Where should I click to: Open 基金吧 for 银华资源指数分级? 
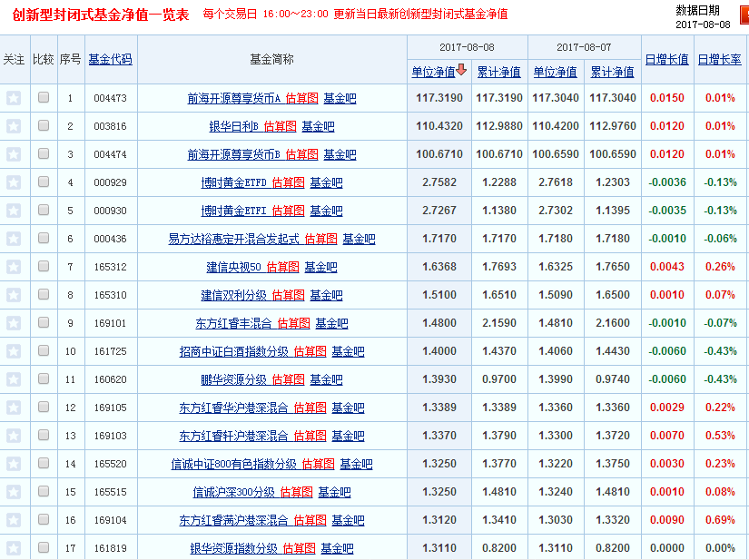(x=337, y=548)
